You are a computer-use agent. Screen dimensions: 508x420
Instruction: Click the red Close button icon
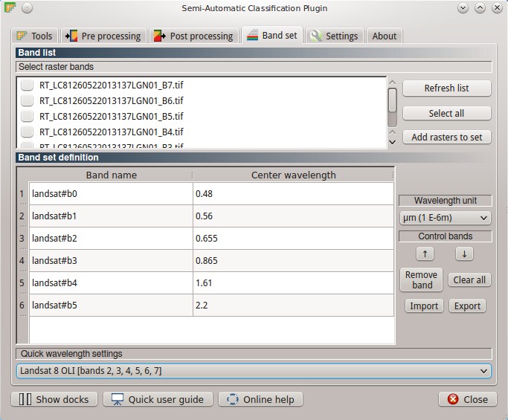453,399
